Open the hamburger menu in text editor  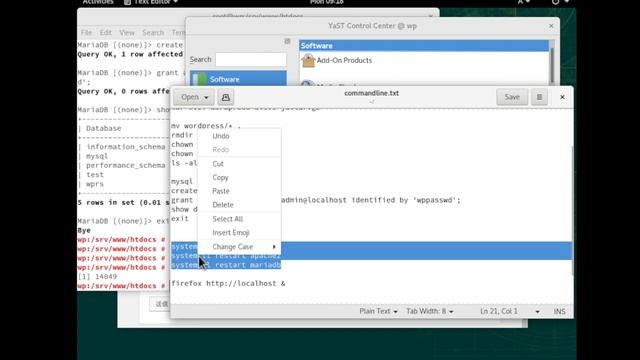[x=539, y=97]
